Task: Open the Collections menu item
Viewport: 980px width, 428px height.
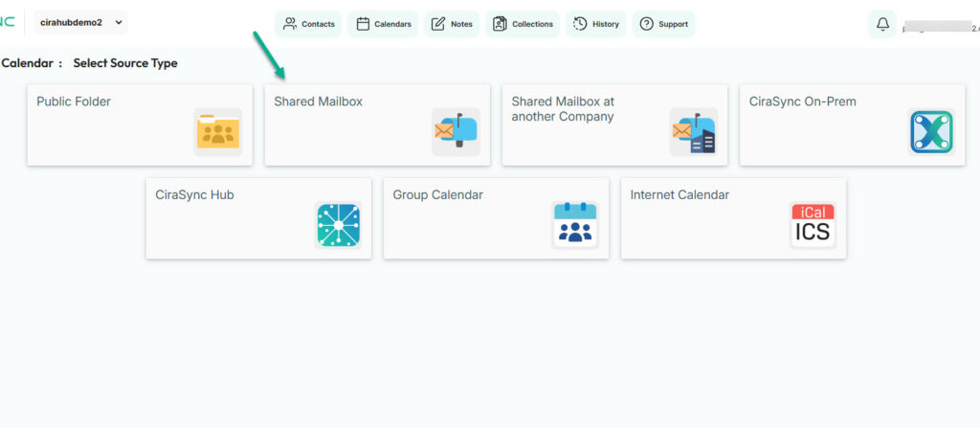Action: pos(523,24)
